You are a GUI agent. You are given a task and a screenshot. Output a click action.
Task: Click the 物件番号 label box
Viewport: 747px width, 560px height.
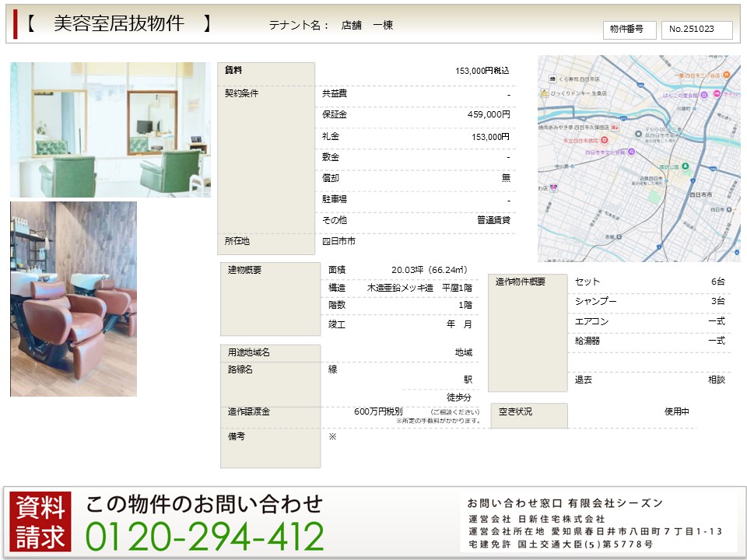(629, 30)
